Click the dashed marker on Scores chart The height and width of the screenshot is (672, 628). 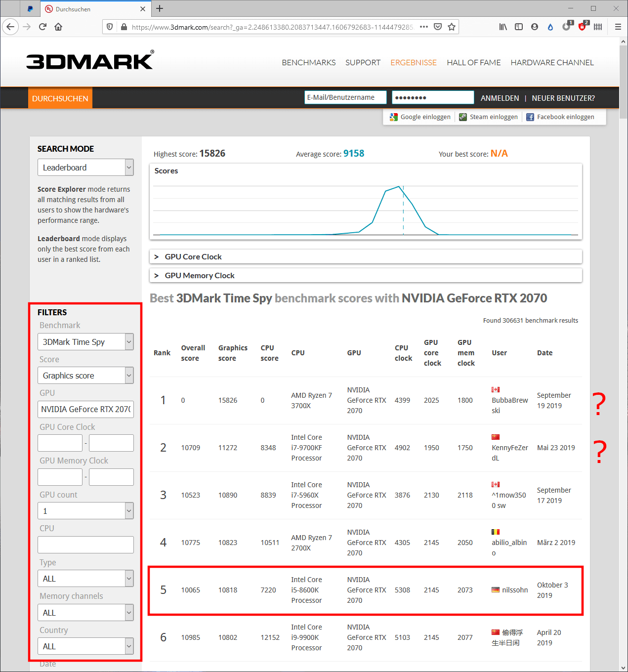point(403,210)
